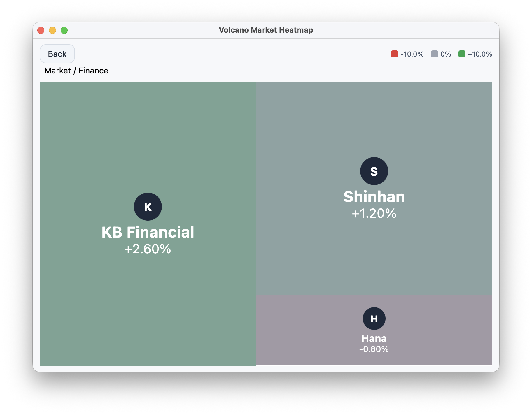Screen dimensions: 532x415
Task: Select the S badge icon of Shinhan
Action: (x=374, y=171)
